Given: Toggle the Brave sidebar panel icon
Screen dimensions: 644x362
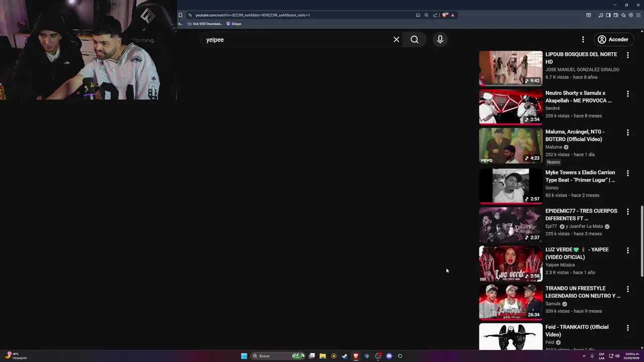Looking at the screenshot, I should point(608,15).
